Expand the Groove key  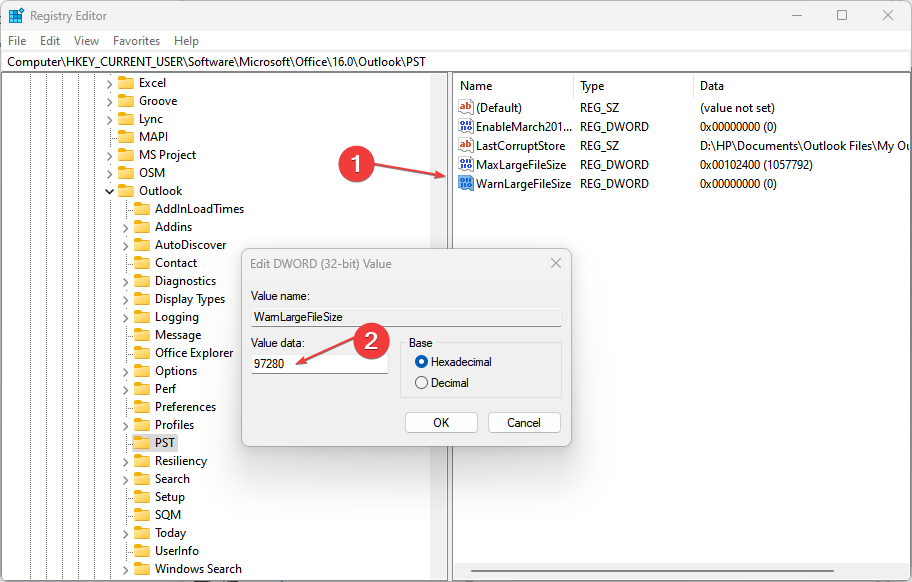[109, 102]
